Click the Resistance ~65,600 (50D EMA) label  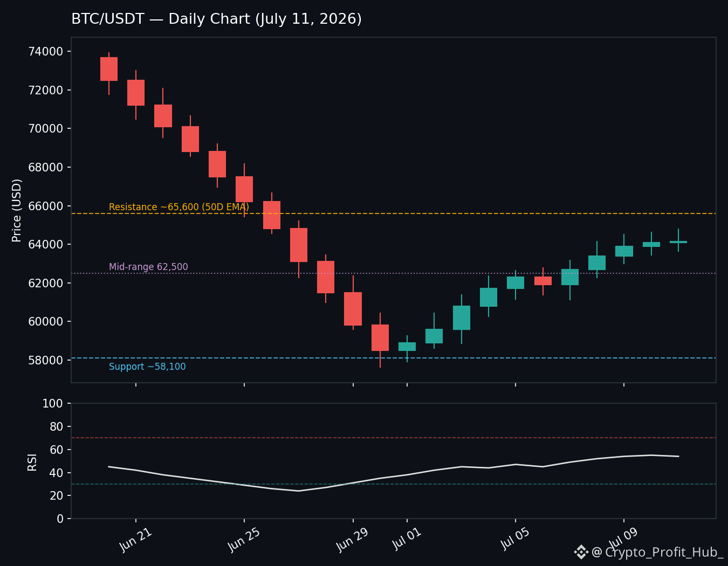point(179,207)
